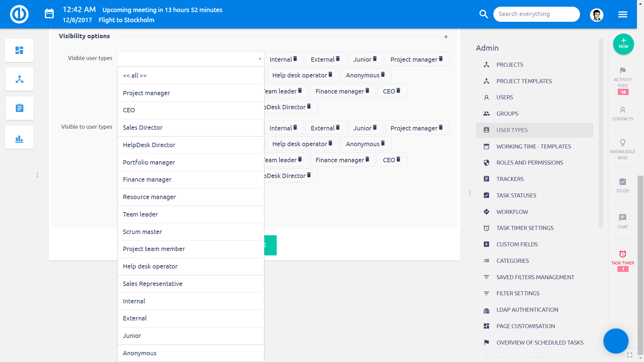
Task: Open the tasks clipboard sidebar icon
Action: (x=19, y=108)
